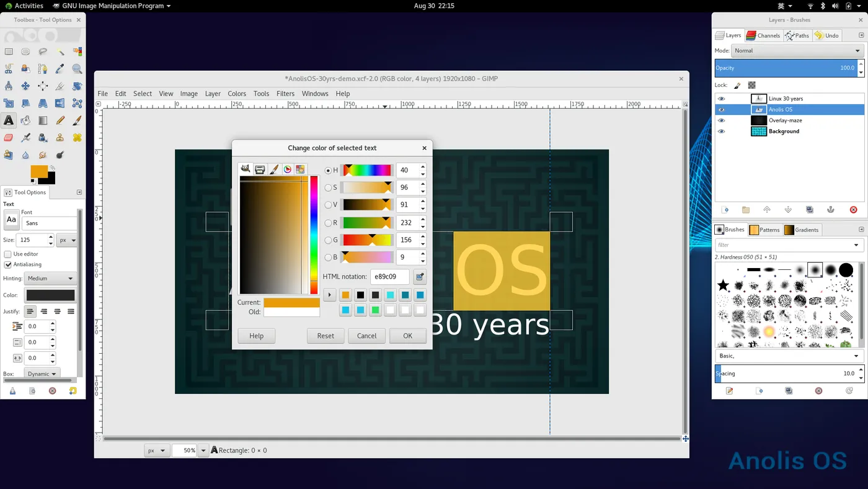Select the Alignment tool

point(43,86)
